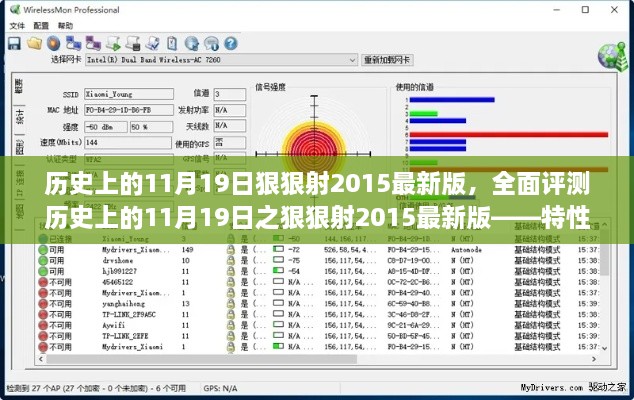634x400 pixels.
Task: Select the hjb991227 network row
Action: click(x=321, y=271)
